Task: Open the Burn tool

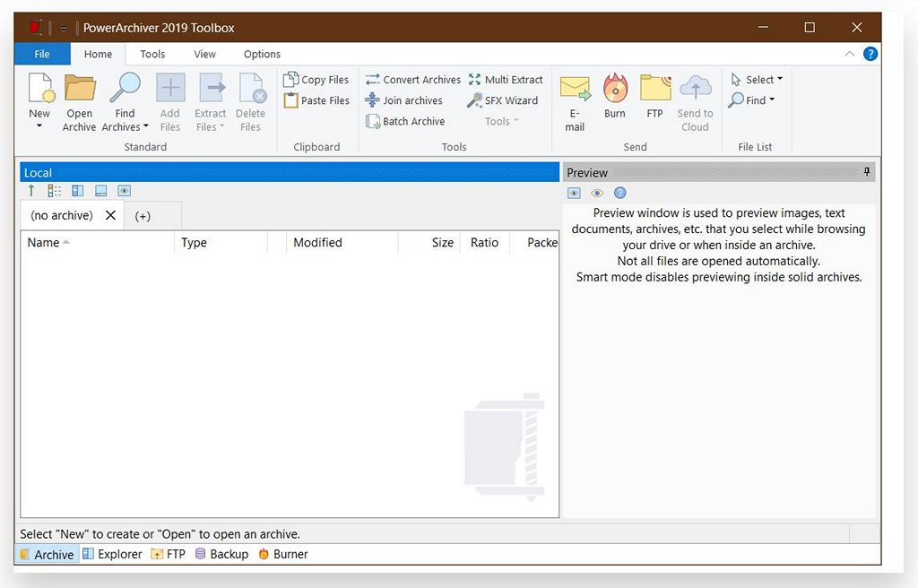Action: click(x=615, y=96)
